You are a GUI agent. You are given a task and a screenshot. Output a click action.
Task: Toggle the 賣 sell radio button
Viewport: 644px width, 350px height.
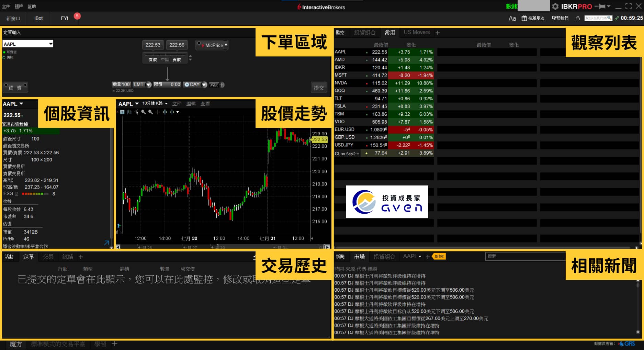point(25,84)
